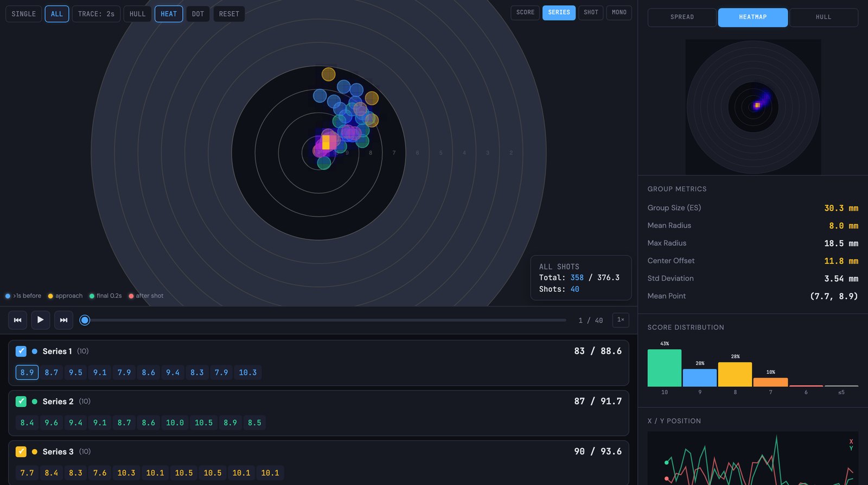Image resolution: width=868 pixels, height=485 pixels.
Task: Select MONO color mode
Action: click(619, 12)
